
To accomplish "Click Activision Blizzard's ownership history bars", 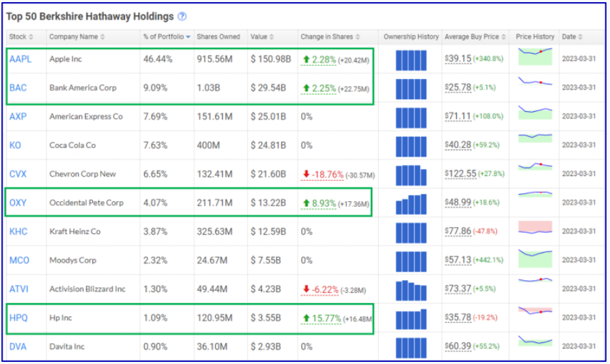I will point(411,291).
